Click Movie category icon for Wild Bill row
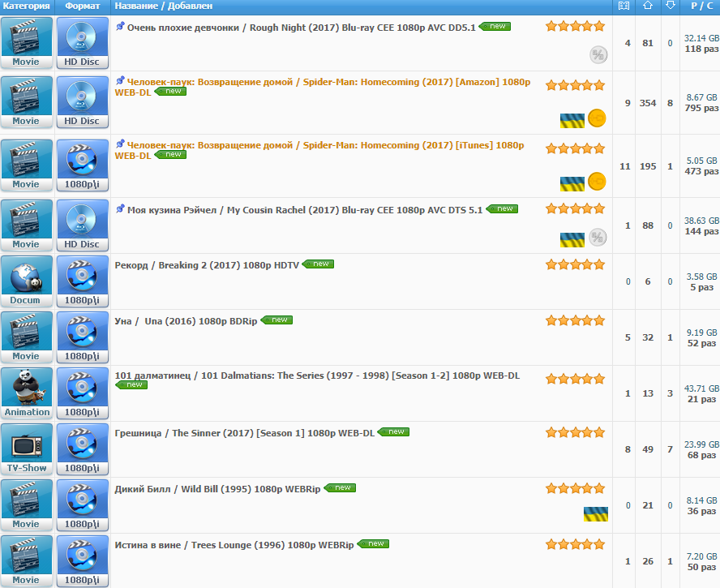The height and width of the screenshot is (588, 720). pos(27,506)
